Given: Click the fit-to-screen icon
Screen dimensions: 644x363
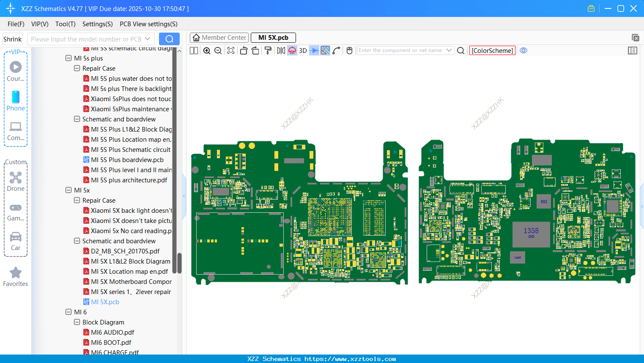Looking at the screenshot, I should [231, 51].
